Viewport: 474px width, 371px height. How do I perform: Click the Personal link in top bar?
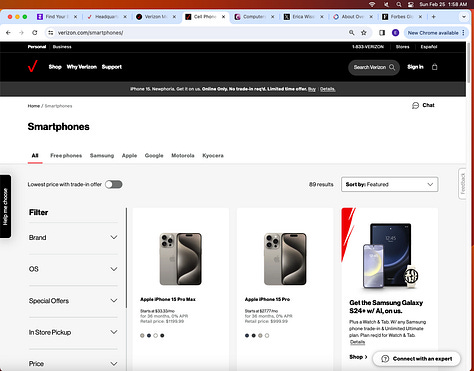[37, 47]
